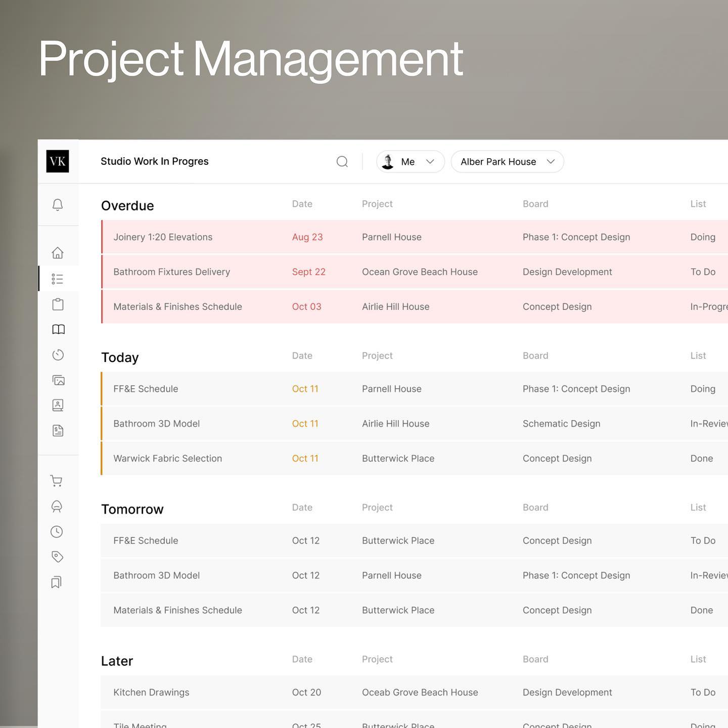Open notifications bell icon
The image size is (728, 728).
(x=58, y=204)
